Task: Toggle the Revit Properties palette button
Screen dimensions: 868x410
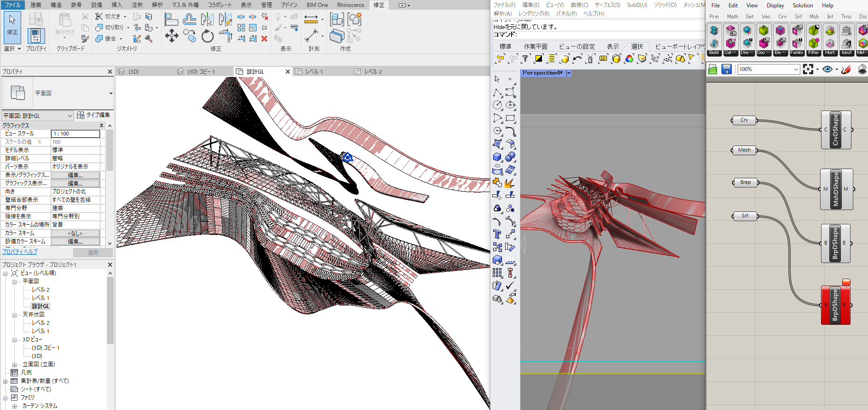Action: pyautogui.click(x=36, y=36)
